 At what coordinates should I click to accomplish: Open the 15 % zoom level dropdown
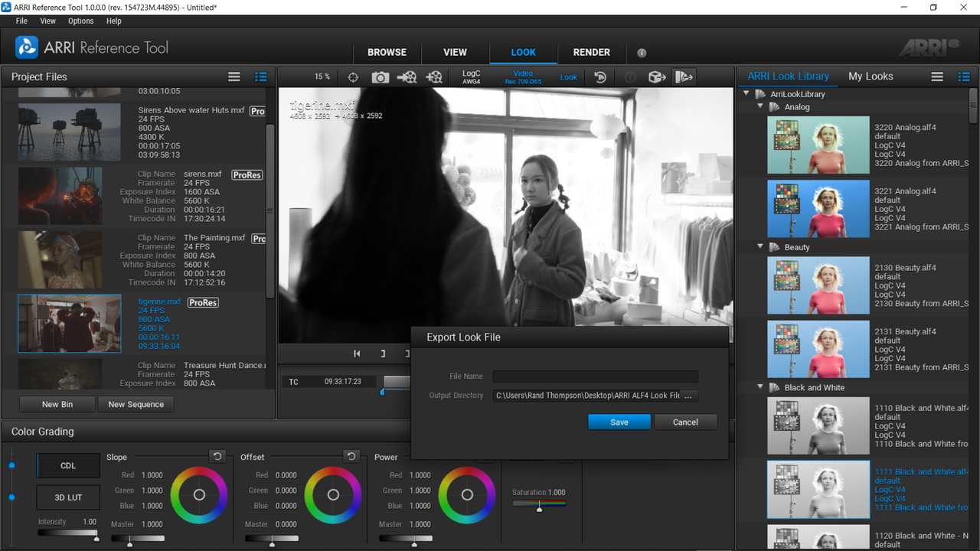322,77
